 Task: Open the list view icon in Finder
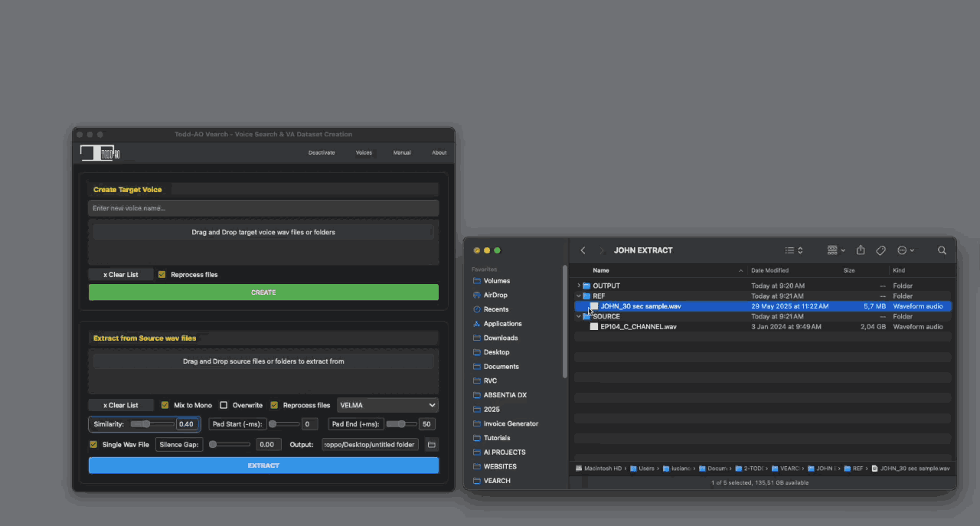(791, 250)
